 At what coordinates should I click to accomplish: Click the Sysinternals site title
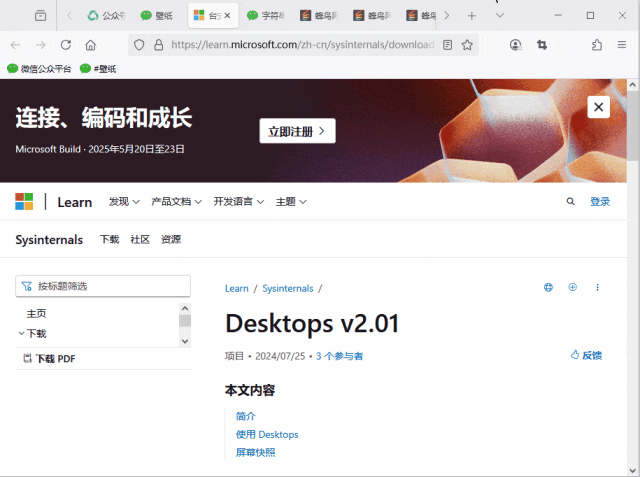pos(49,240)
